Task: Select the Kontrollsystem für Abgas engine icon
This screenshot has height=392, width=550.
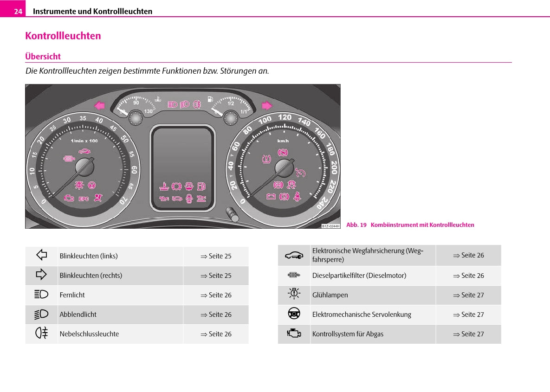Action: point(294,334)
